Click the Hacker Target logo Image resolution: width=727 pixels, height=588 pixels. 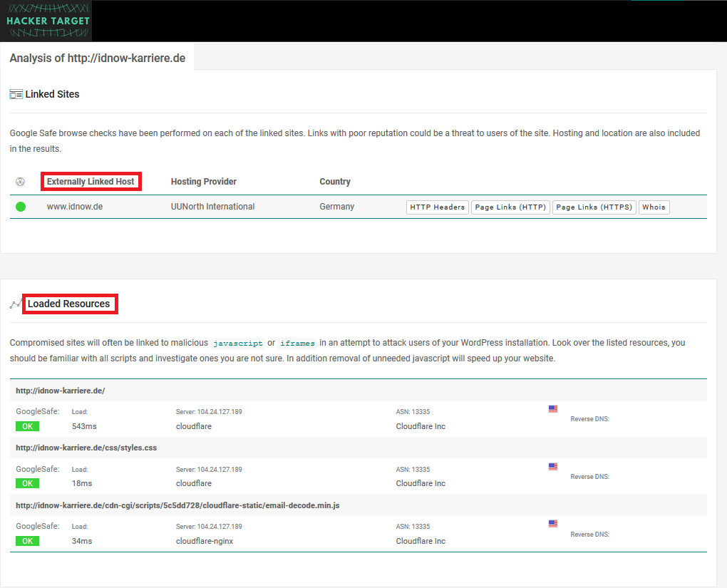pos(46,21)
